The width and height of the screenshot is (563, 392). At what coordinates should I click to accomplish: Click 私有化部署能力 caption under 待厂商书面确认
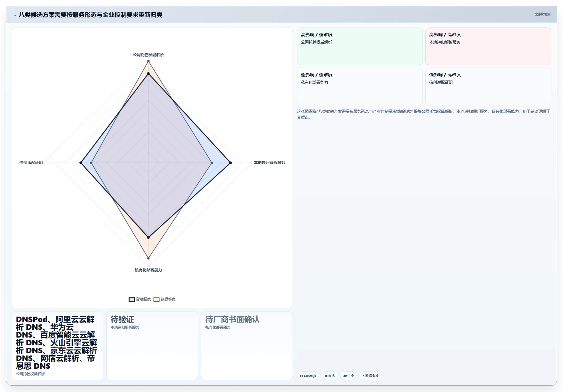coord(218,327)
